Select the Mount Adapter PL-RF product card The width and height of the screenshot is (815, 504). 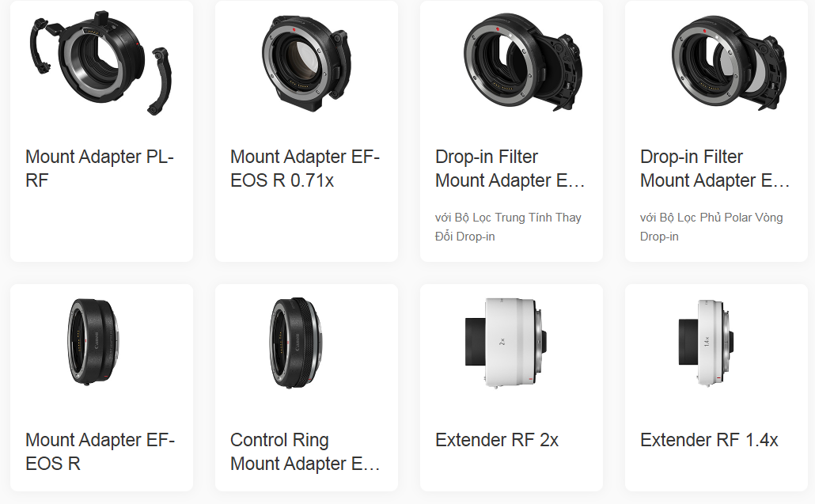tap(101, 131)
